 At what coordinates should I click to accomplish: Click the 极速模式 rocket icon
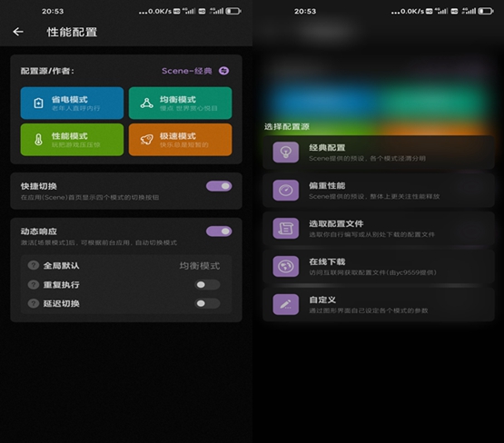147,140
